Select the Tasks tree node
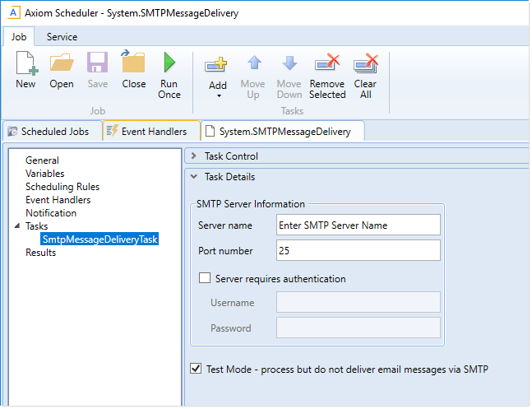Viewport: 532px width, 409px height. [37, 226]
